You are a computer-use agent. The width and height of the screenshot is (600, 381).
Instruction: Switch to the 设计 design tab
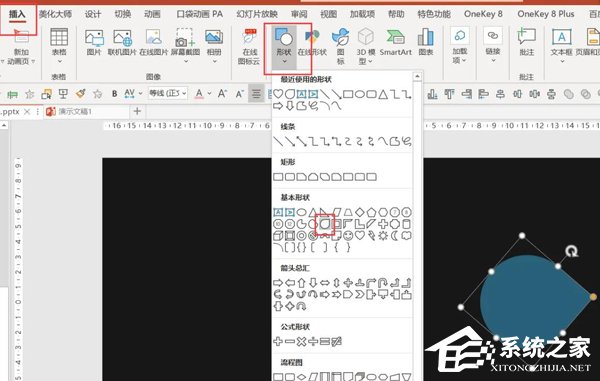click(x=93, y=14)
